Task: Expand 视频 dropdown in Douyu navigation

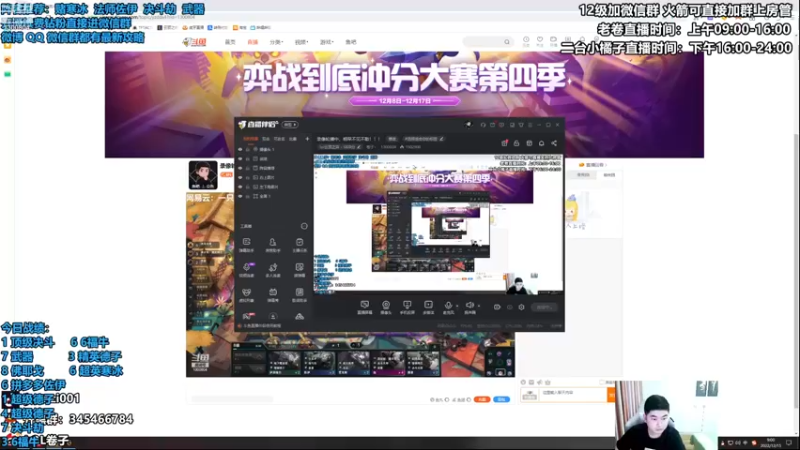Action: coord(302,42)
